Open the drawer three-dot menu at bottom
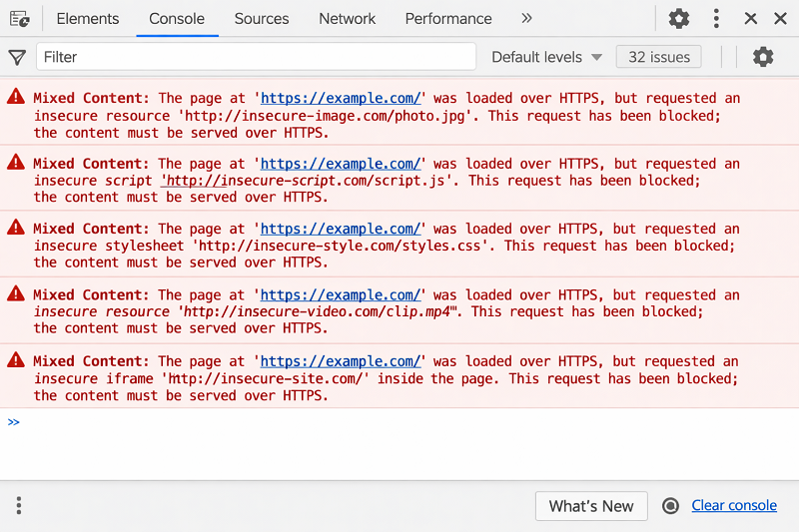Image resolution: width=799 pixels, height=532 pixels. [19, 505]
